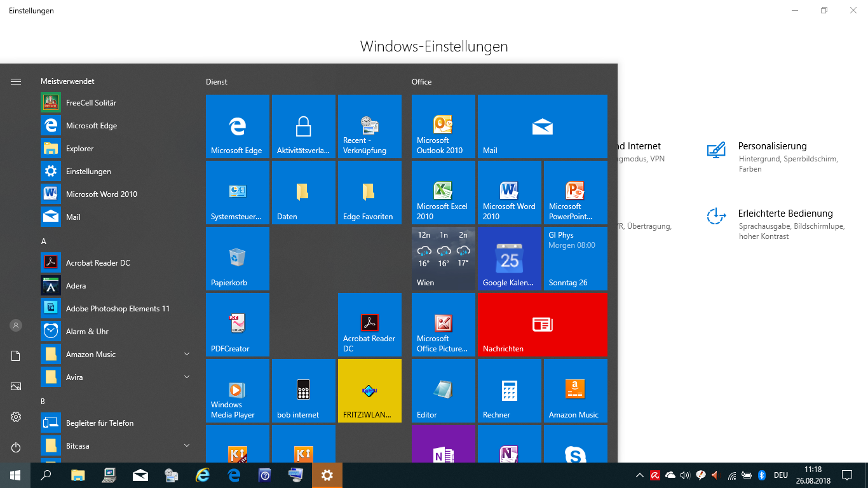
Task: Open Begleiter für Telefon in app list
Action: coord(117,423)
